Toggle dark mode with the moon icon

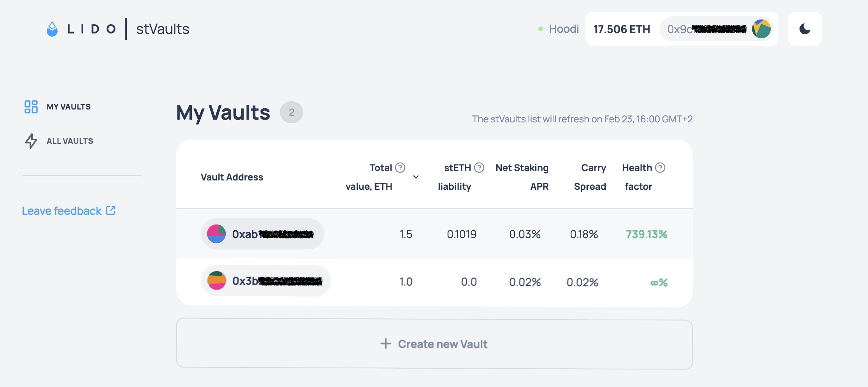point(805,29)
